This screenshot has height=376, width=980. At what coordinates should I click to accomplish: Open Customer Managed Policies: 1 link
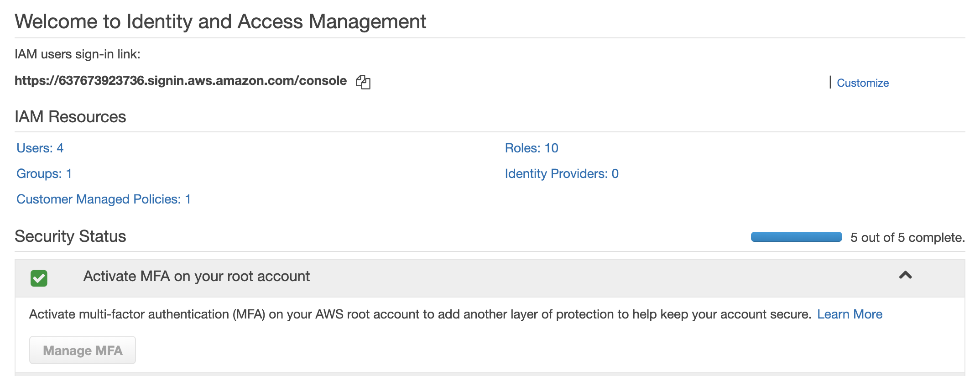click(104, 199)
